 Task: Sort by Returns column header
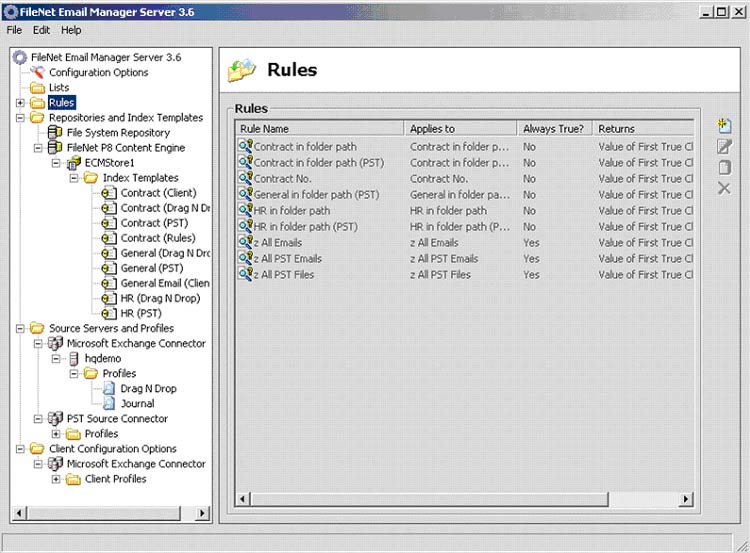(643, 129)
